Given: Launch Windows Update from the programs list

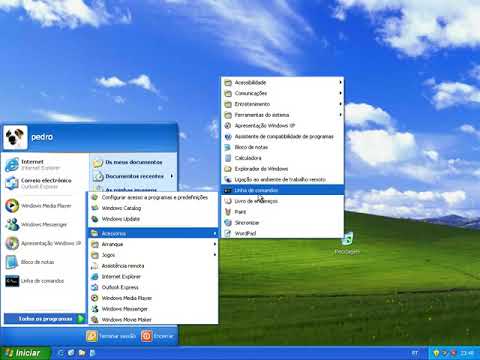Looking at the screenshot, I should (x=153, y=219).
